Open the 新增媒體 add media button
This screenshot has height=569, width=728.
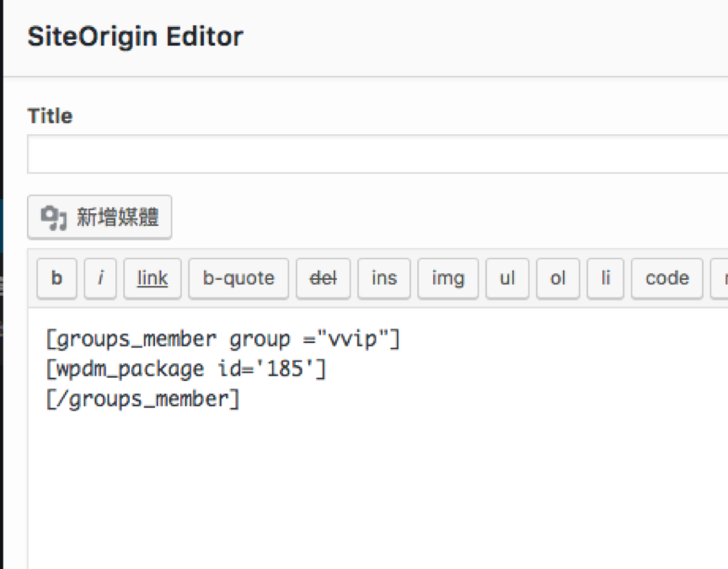(99, 218)
